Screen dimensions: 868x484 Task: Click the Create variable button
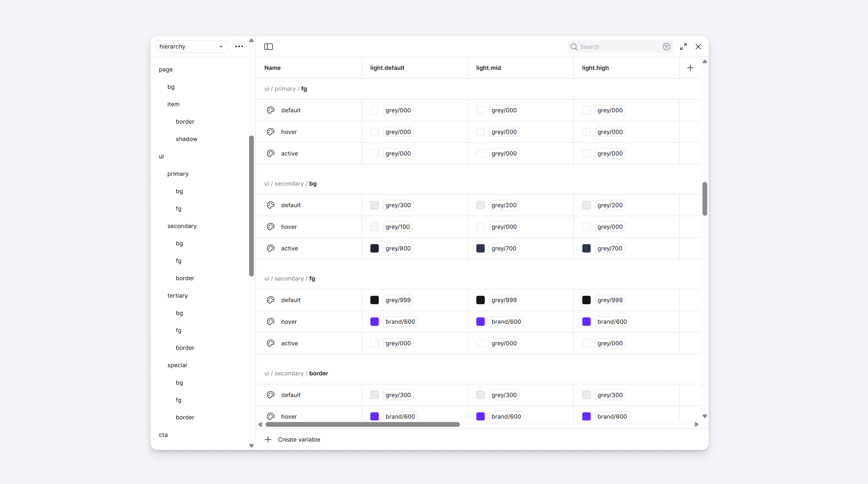click(299, 439)
